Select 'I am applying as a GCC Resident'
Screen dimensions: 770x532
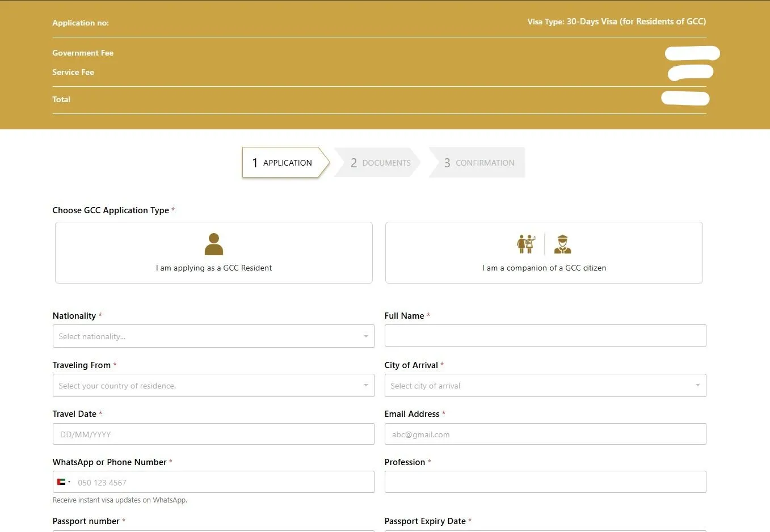point(214,268)
